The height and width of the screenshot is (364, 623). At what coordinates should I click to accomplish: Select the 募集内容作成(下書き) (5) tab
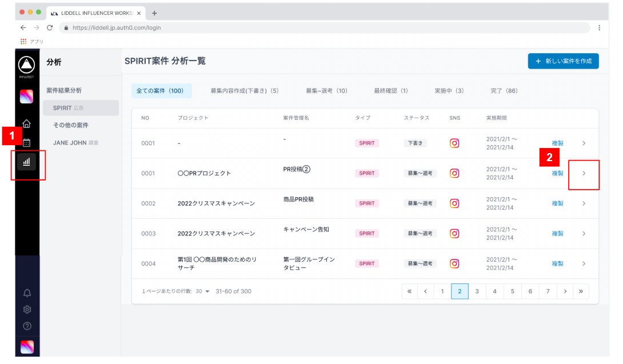point(245,91)
